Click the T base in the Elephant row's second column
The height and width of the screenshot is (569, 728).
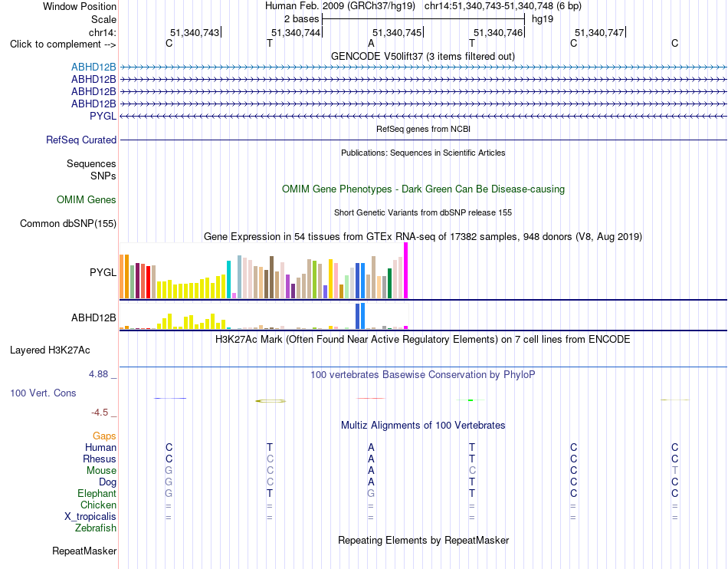point(270,493)
